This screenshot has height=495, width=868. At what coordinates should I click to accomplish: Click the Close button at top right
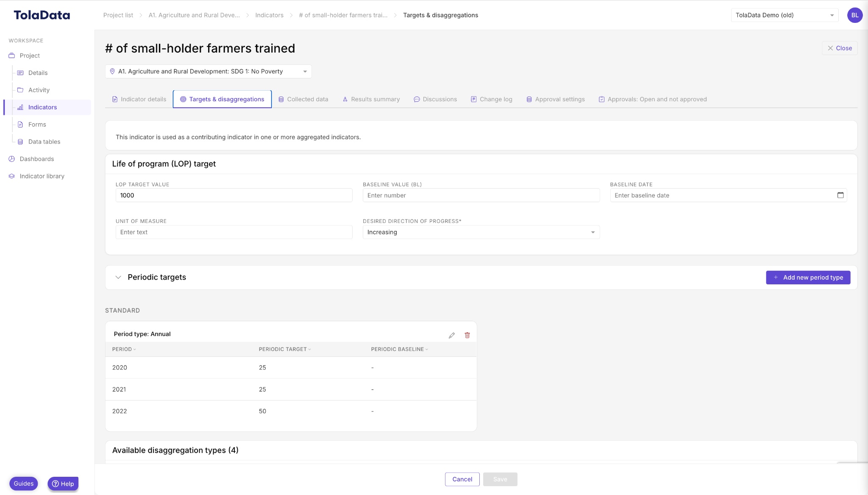(x=840, y=48)
